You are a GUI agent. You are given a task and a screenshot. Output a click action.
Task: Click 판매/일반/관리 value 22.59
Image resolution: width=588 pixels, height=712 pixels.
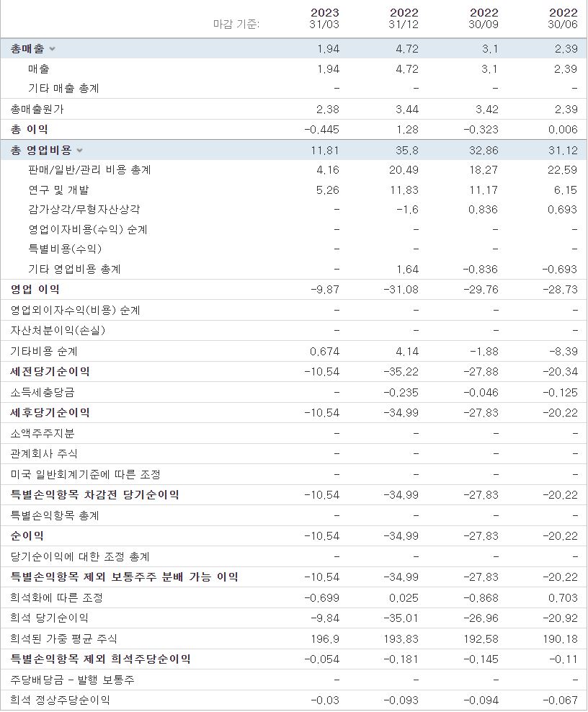point(563,170)
